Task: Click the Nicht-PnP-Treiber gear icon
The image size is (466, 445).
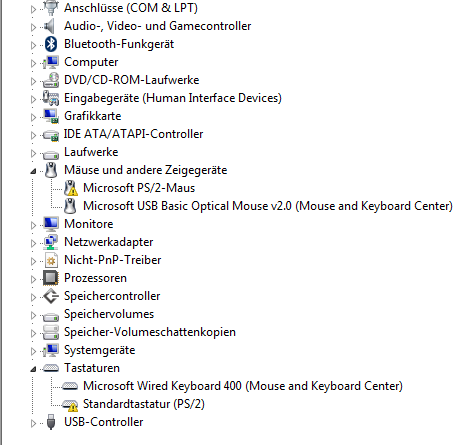Action: 51,260
